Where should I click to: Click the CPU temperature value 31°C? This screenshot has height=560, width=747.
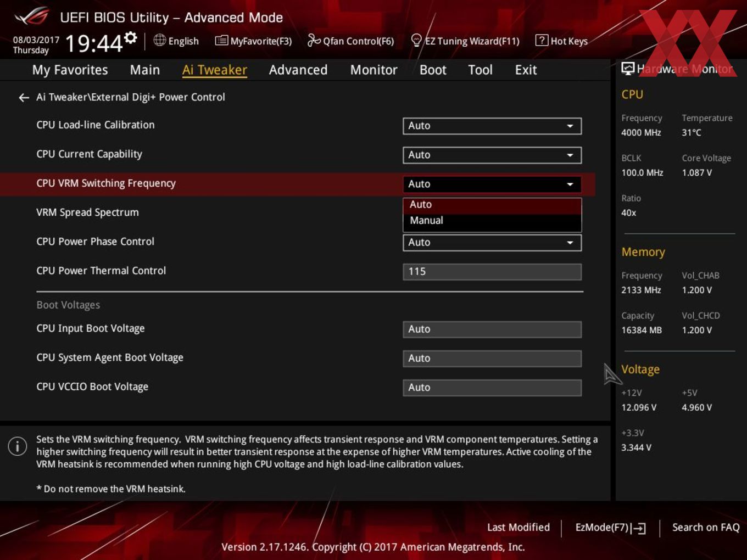click(692, 132)
